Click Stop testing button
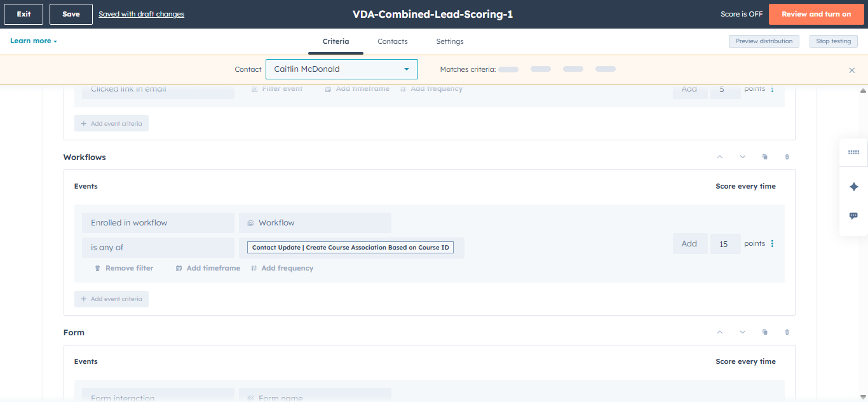 tap(834, 41)
